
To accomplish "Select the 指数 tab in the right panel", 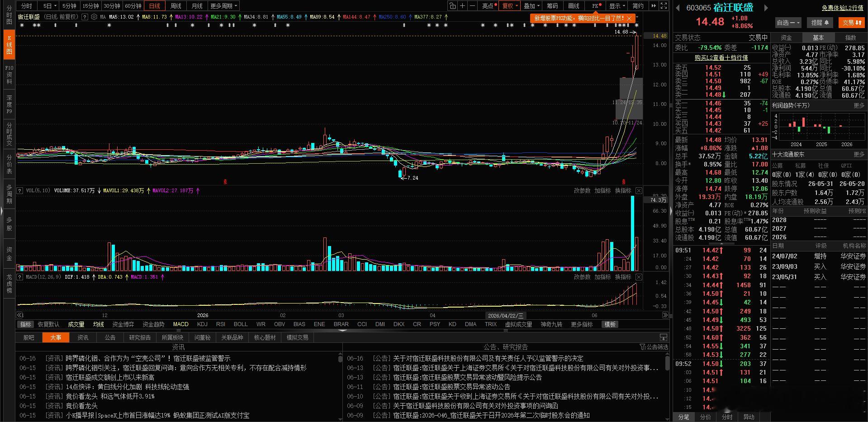I will 850,38.
